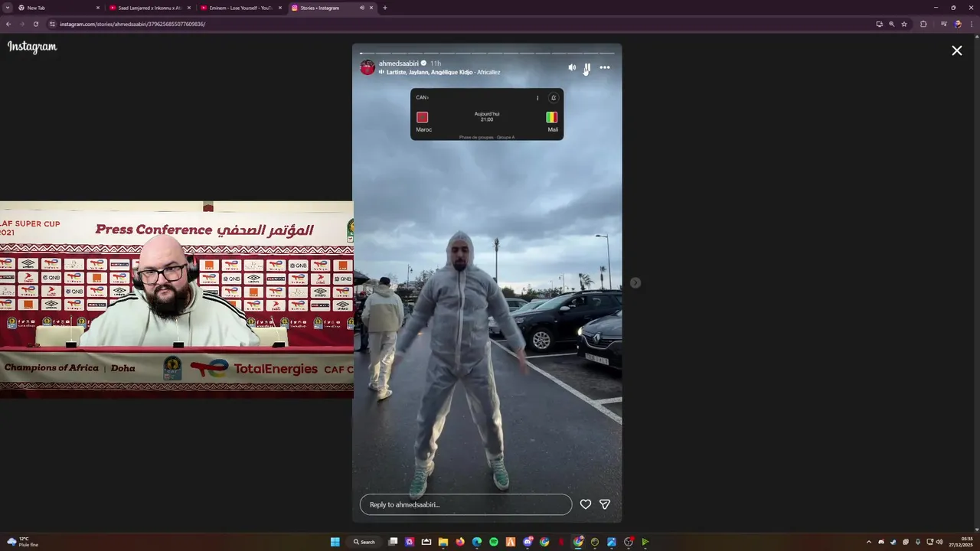980x551 pixels.
Task: Go forward in browser history
Action: click(x=21, y=24)
